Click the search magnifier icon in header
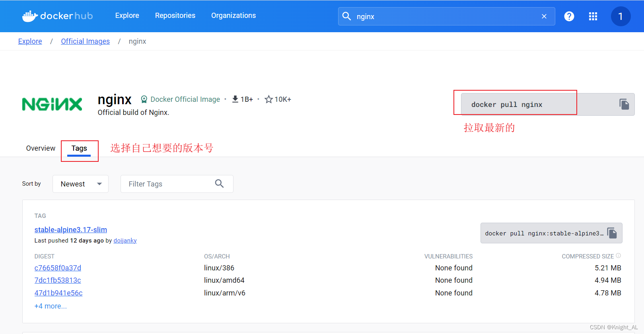Screen dimensions: 644x334 (x=347, y=16)
